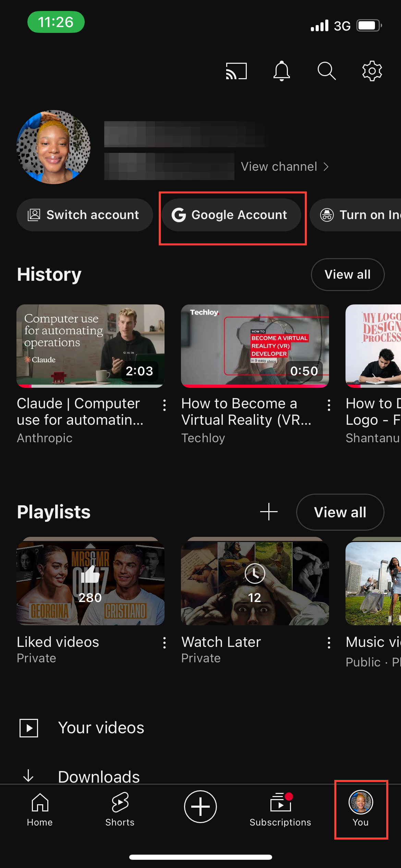The width and height of the screenshot is (401, 868).
Task: Create new playlist with plus icon
Action: [x=269, y=512]
